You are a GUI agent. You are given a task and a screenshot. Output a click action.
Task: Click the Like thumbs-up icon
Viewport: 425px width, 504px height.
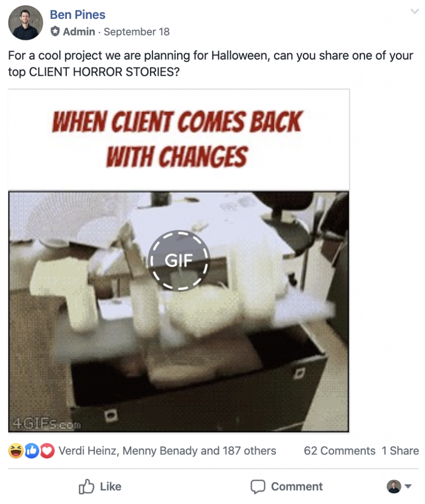coord(87,486)
